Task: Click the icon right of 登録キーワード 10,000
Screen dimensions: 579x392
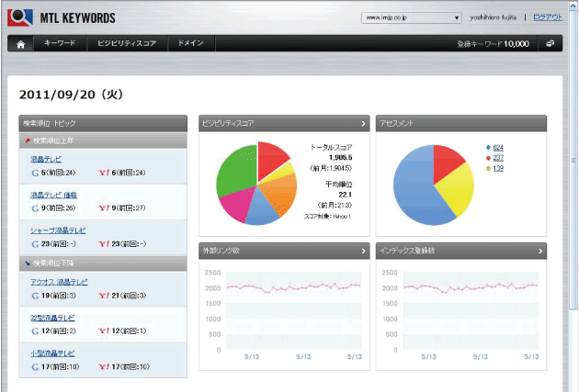Action: (549, 43)
